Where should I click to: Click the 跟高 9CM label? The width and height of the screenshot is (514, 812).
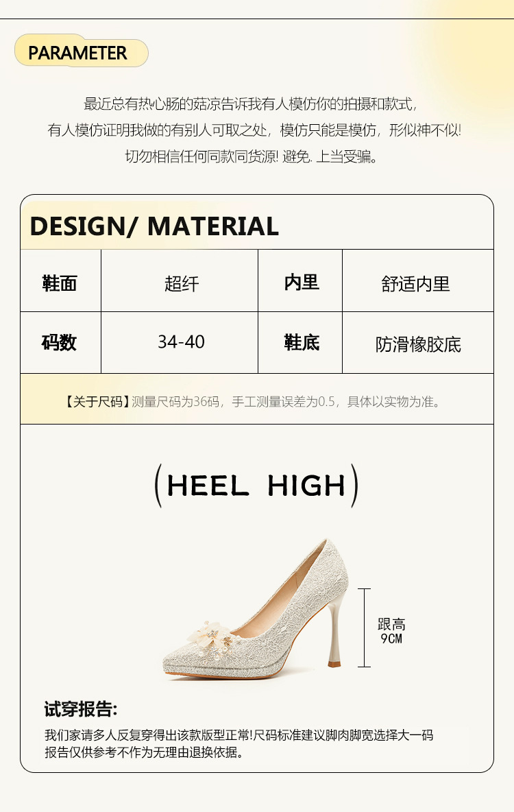coord(391,631)
